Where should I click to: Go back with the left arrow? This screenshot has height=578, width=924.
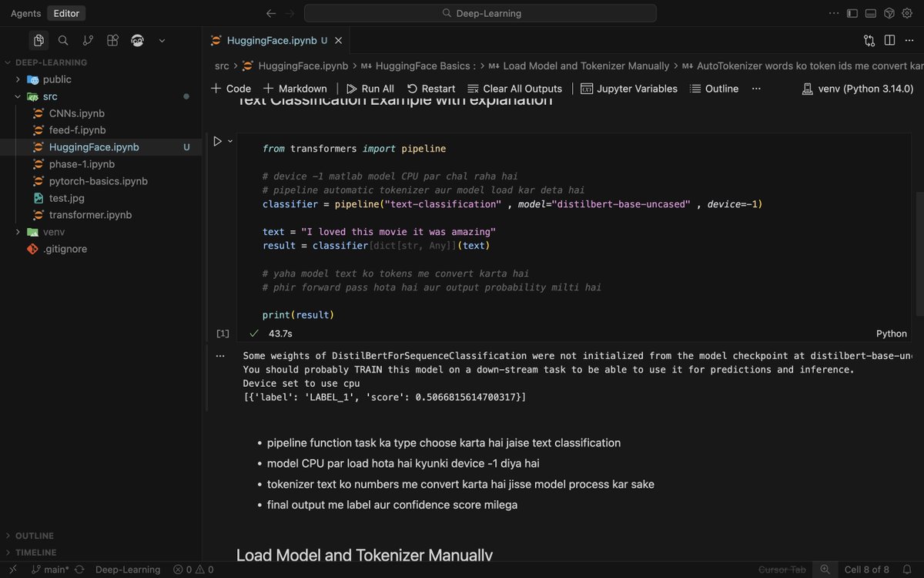click(271, 13)
